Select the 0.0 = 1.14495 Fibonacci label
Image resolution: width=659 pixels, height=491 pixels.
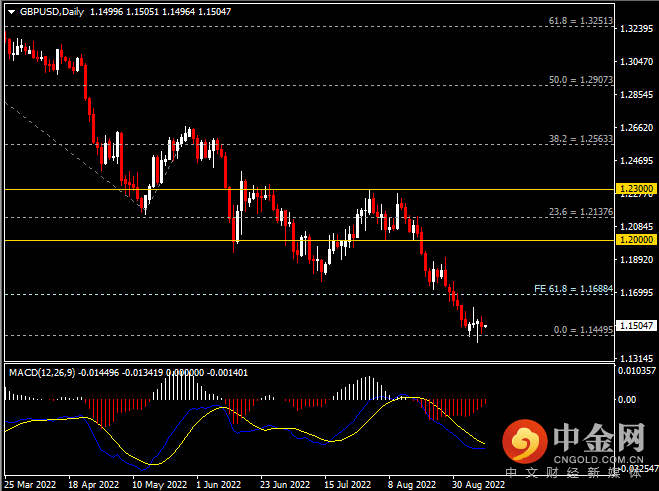pos(583,330)
